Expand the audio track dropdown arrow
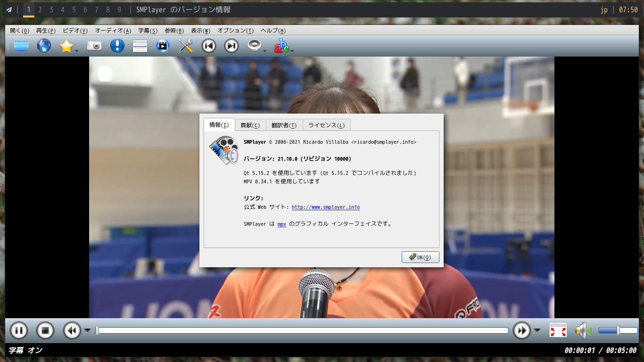 tap(264, 51)
